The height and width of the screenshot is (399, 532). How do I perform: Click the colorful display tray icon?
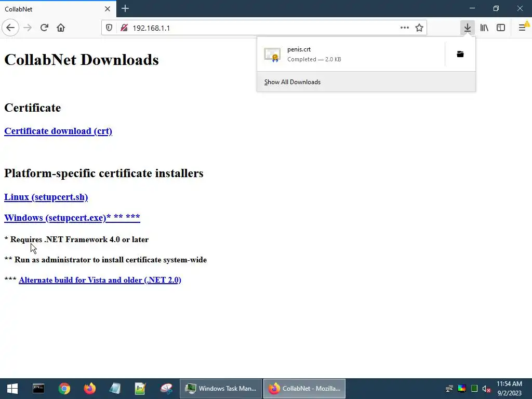pos(462,389)
